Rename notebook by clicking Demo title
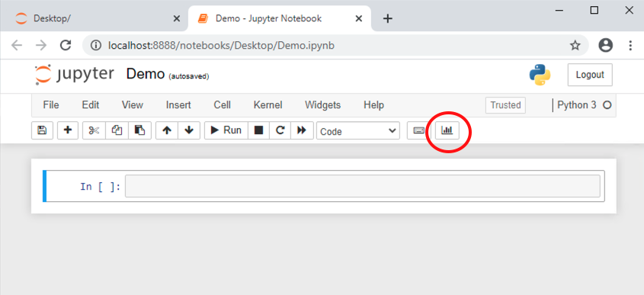The height and width of the screenshot is (295, 644). point(146,75)
